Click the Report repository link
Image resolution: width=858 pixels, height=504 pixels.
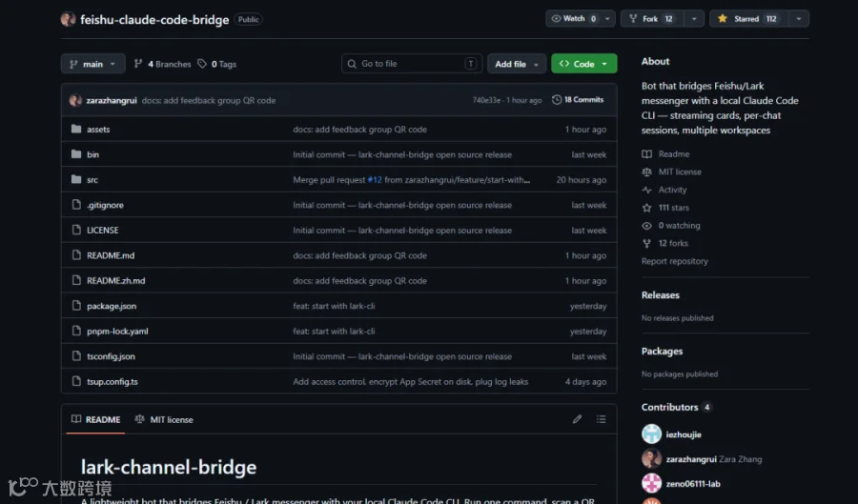point(674,261)
